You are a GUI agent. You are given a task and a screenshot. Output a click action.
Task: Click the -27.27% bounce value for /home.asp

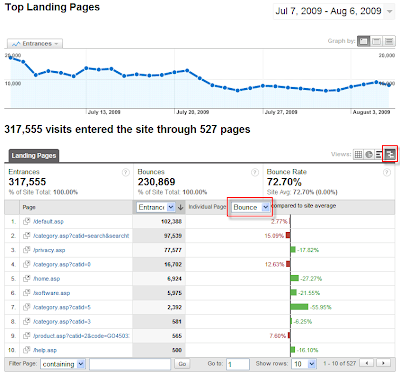tap(311, 279)
